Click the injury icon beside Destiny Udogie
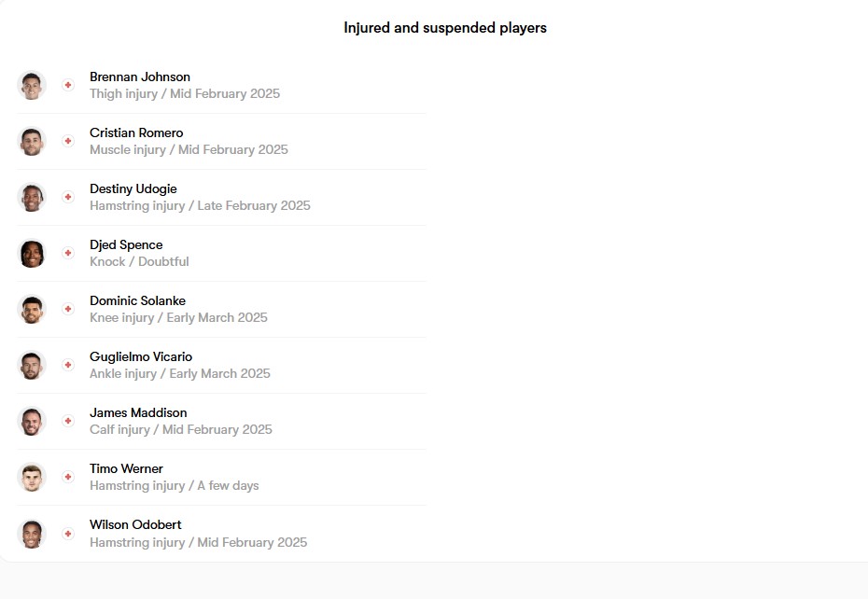 (x=67, y=197)
